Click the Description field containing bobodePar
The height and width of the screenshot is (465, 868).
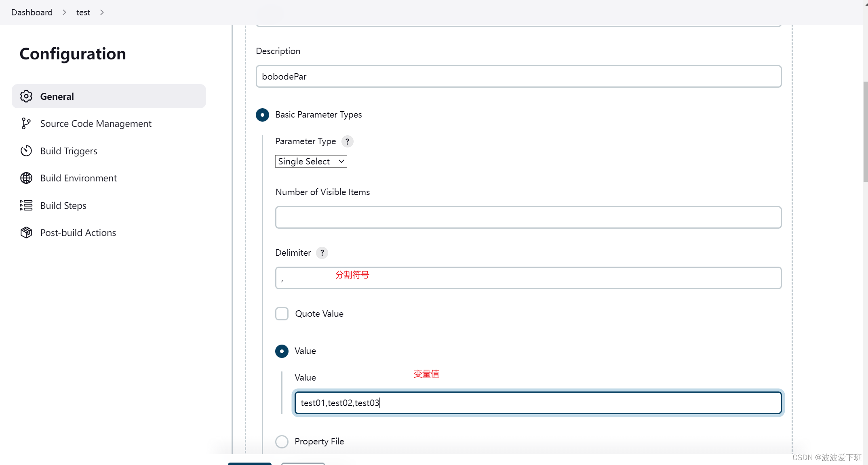coord(518,76)
